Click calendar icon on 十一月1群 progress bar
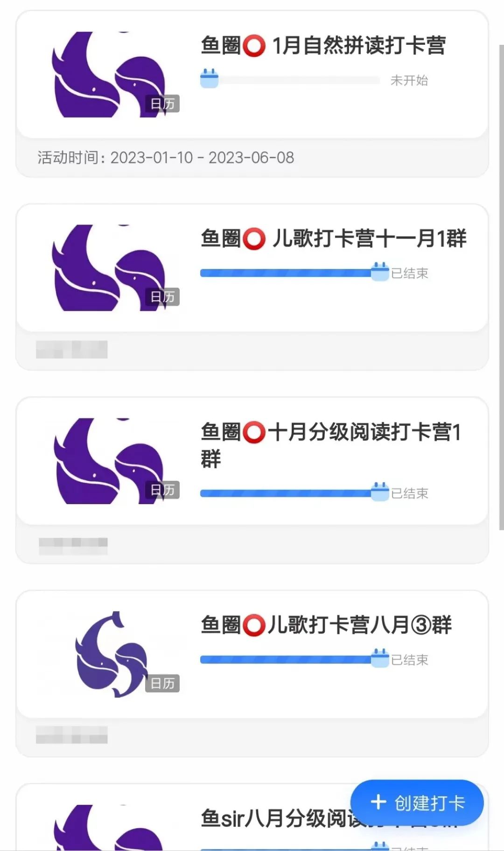504x851 pixels. click(380, 272)
